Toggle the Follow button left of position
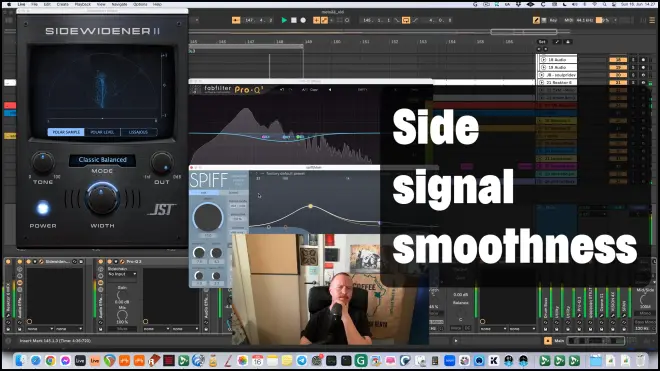Viewport: 660px width, 371px height. click(x=236, y=20)
